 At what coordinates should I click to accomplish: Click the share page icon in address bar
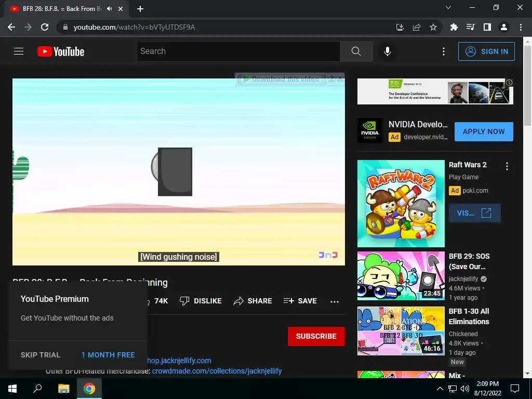(417, 27)
